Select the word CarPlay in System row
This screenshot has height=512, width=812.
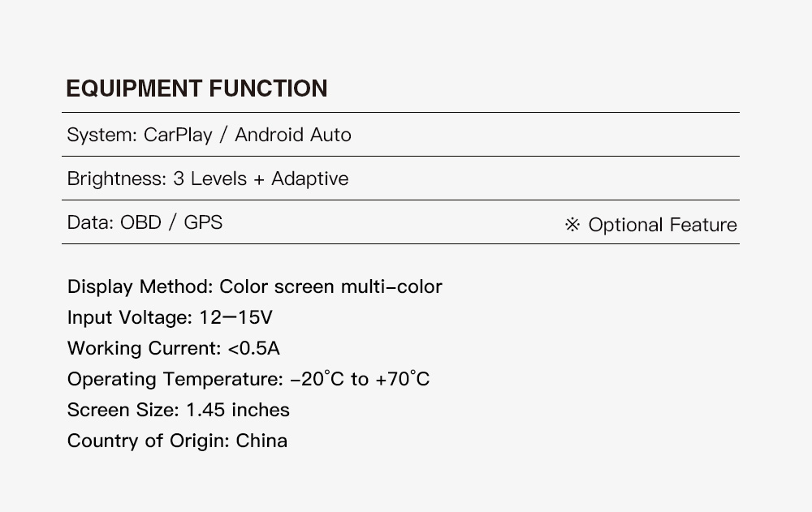tap(178, 135)
